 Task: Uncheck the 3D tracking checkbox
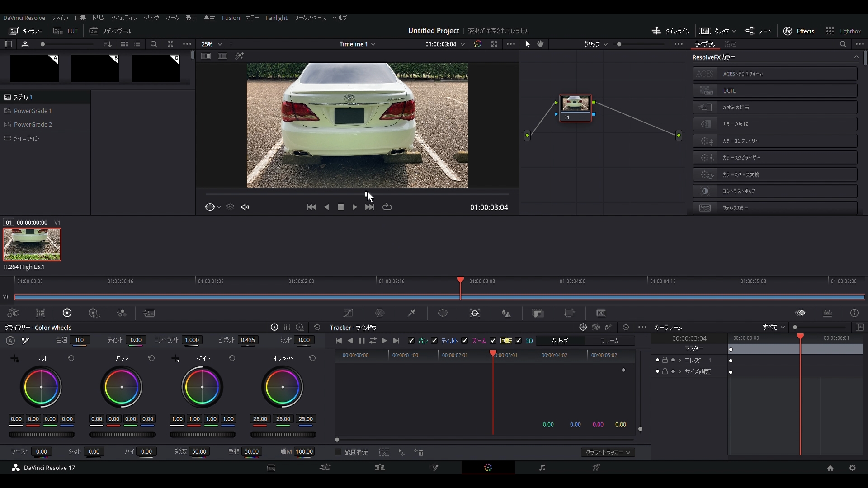point(519,341)
